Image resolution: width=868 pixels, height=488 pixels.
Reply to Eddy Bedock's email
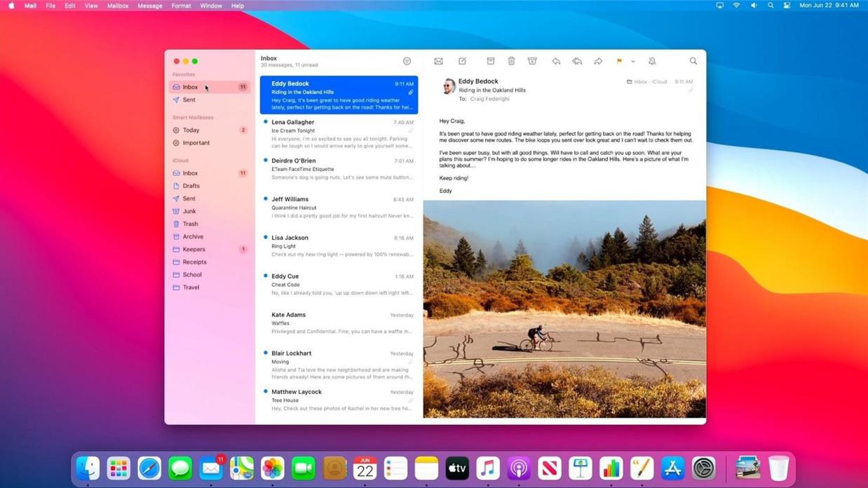(556, 61)
